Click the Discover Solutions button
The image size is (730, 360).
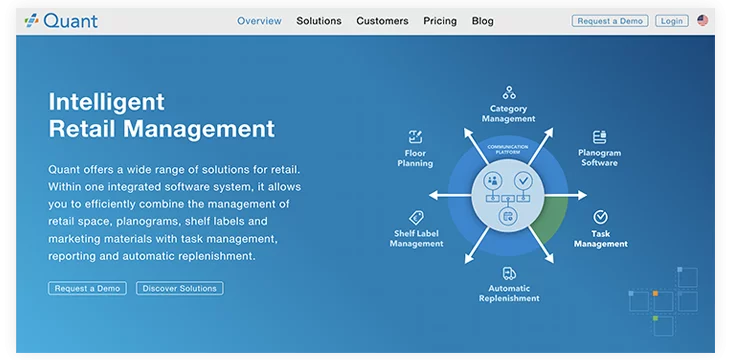(180, 288)
